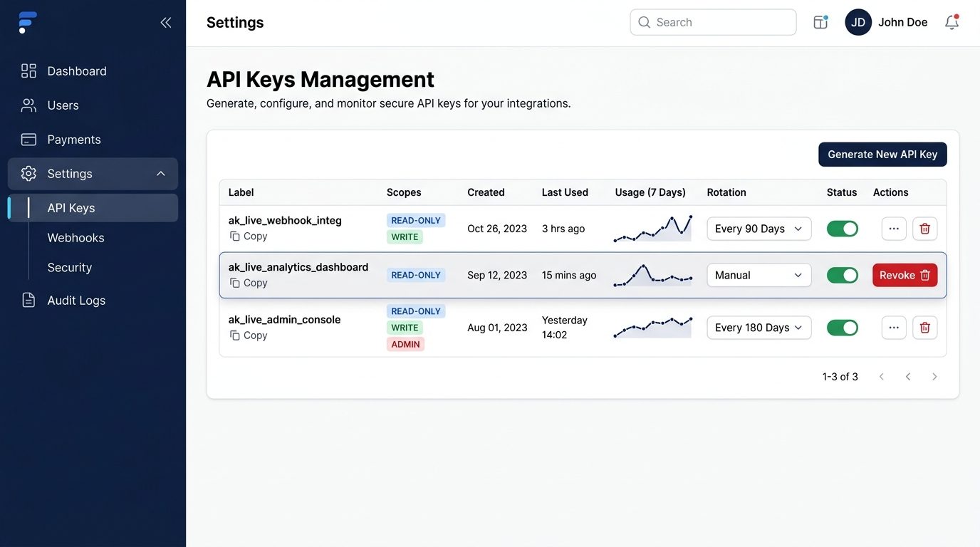Viewport: 980px width, 547px height.
Task: Select the Security submenu item
Action: click(x=70, y=268)
